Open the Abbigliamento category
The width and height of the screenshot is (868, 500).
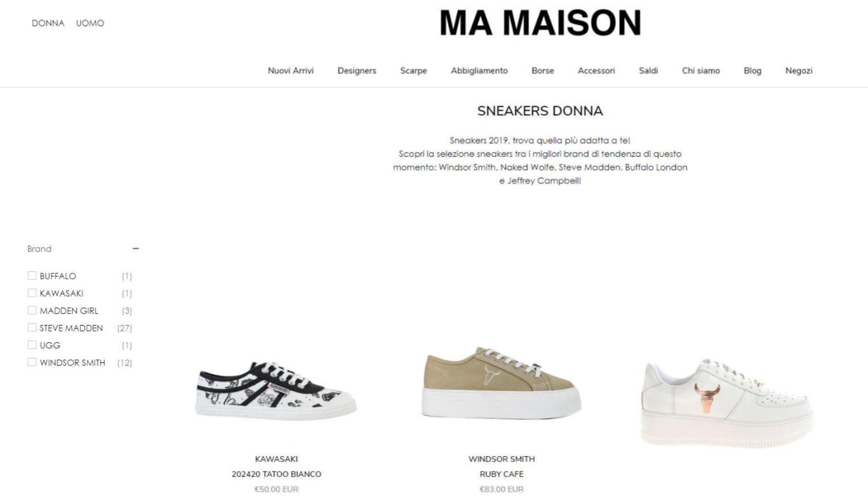click(x=479, y=71)
